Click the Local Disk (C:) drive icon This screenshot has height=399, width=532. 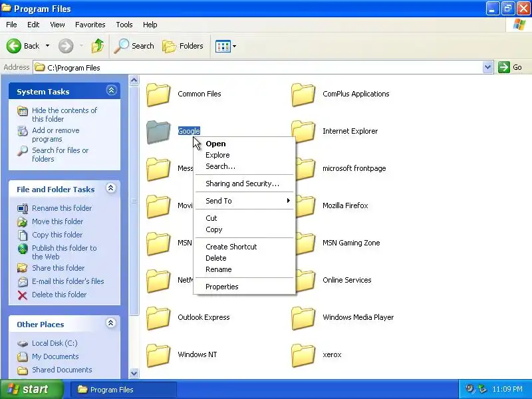pyautogui.click(x=23, y=344)
